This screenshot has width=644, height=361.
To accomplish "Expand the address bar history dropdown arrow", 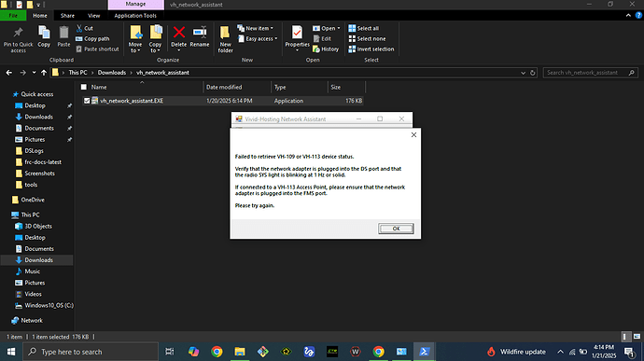I will pos(523,73).
